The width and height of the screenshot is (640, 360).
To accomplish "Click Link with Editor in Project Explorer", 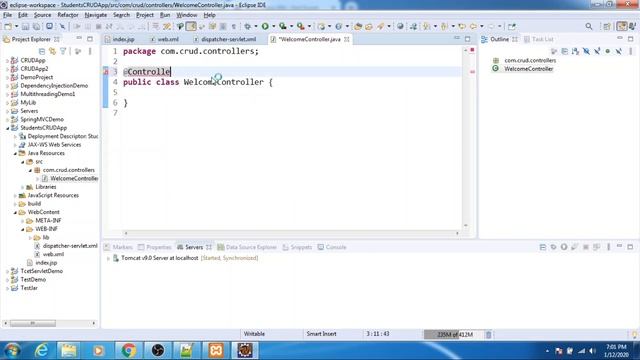I will point(52,51).
